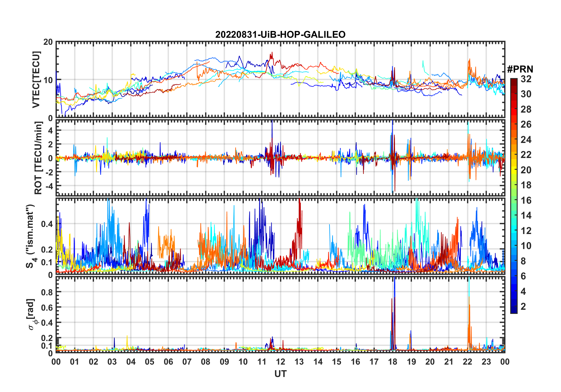The width and height of the screenshot is (561, 392).
Task: Select colorbar tick label "4"
Action: tap(523, 291)
